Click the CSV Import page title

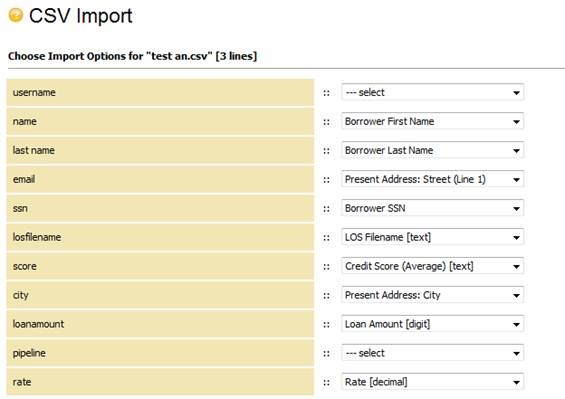81,16
